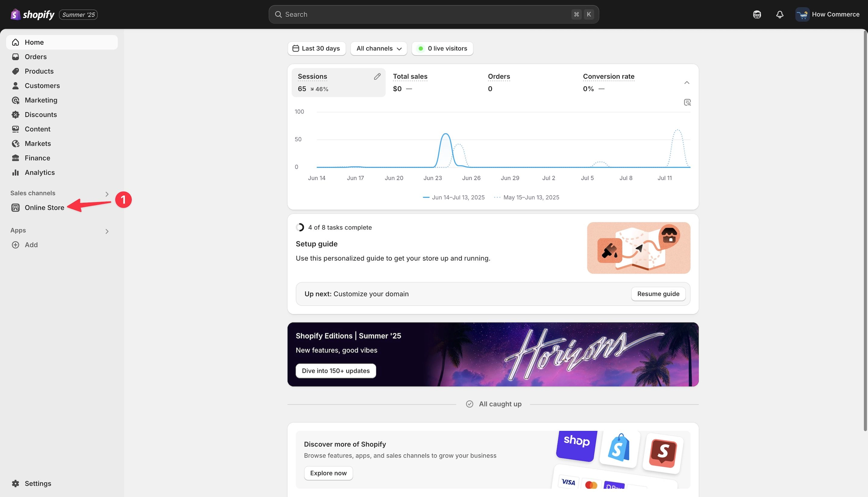868x497 pixels.
Task: Open the Content menu item
Action: coord(62,129)
